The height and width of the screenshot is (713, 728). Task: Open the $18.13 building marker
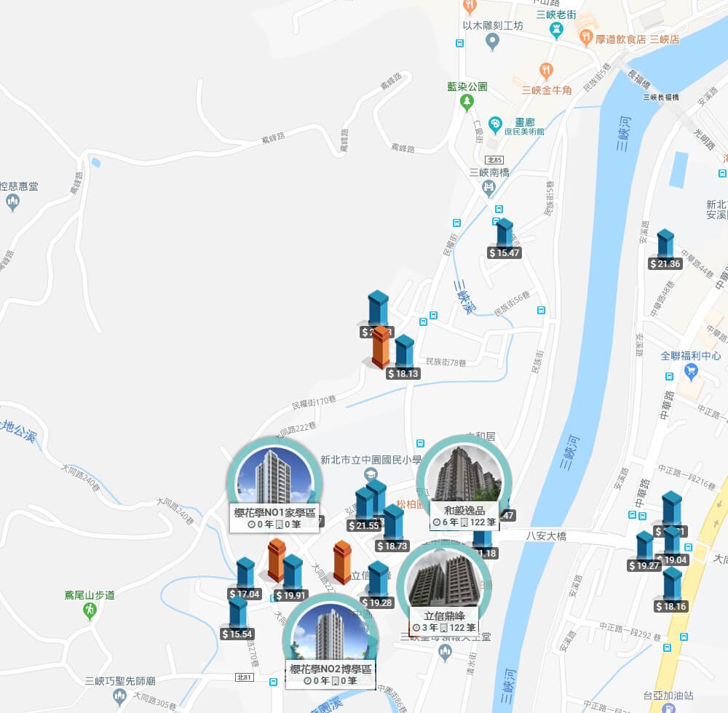(403, 358)
